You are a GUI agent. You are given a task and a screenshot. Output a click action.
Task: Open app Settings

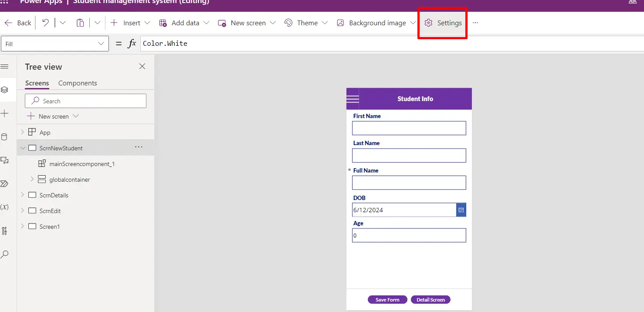443,23
